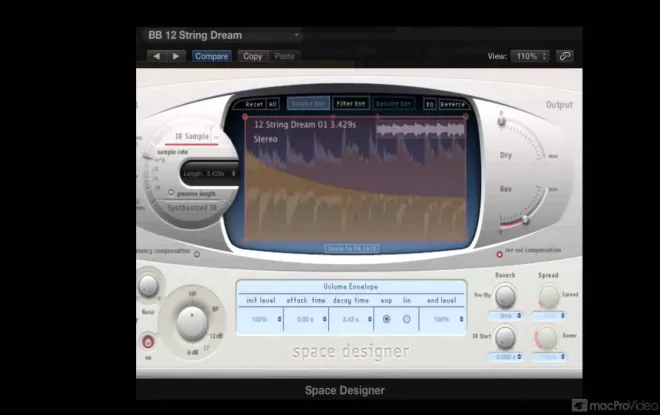Open the IR Sample dropdown arrow
Image resolution: width=660 pixels, height=415 pixels.
(216, 138)
